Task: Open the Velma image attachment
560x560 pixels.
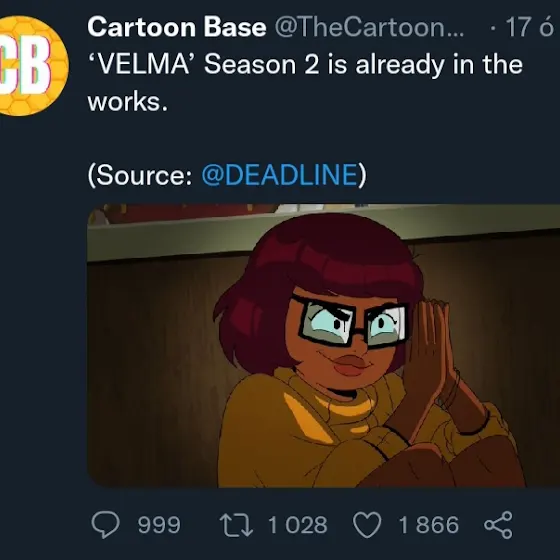Action: [x=324, y=345]
